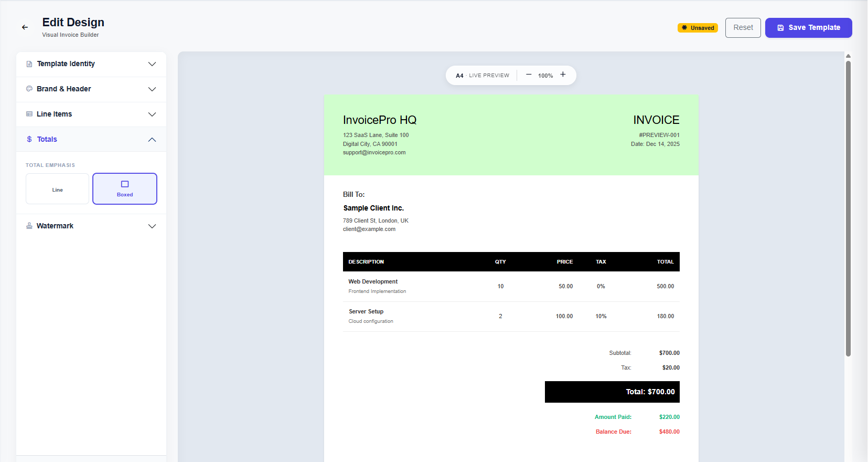Click the Unsaved status badge

pos(698,28)
